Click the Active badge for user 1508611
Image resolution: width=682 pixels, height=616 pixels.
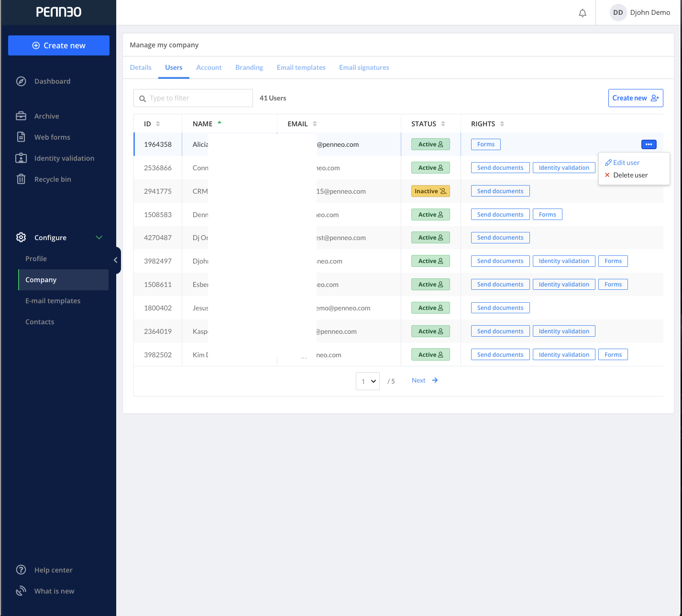[x=430, y=285]
